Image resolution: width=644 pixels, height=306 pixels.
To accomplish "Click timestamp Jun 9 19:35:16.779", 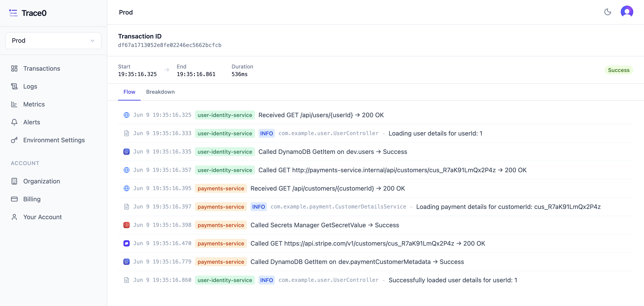I will tap(162, 262).
